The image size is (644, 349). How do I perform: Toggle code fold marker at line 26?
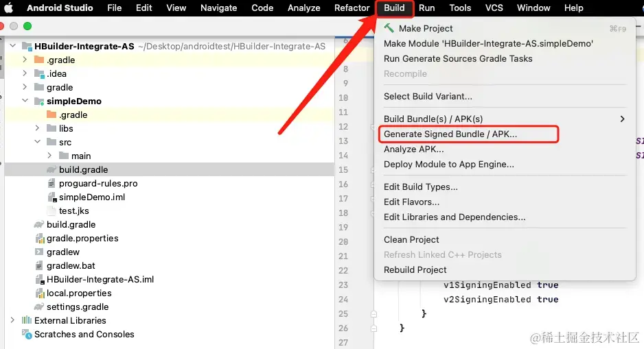coord(373,328)
